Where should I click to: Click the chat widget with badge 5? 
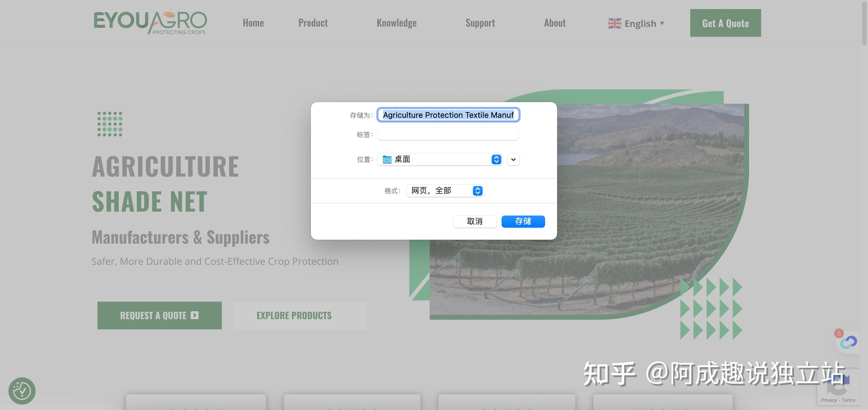(x=848, y=342)
